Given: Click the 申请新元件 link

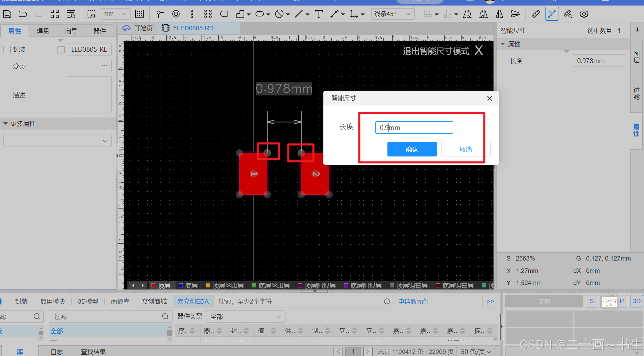Looking at the screenshot, I should (x=414, y=302).
